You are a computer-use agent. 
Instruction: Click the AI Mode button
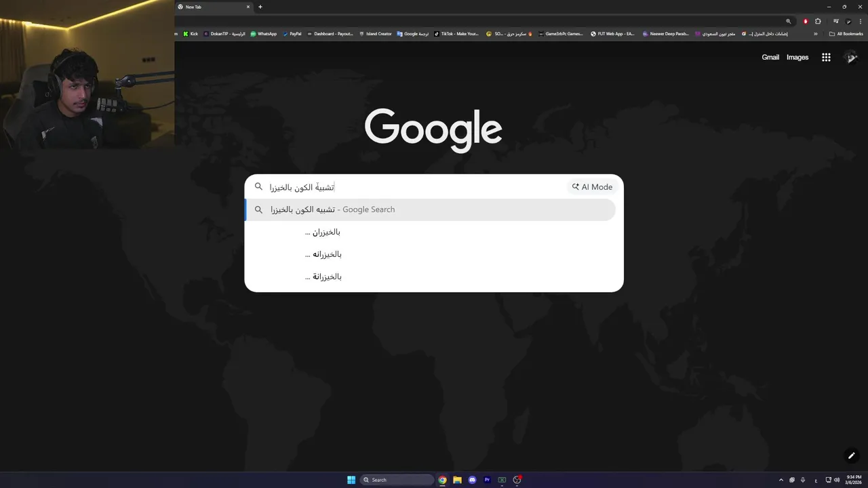click(592, 187)
